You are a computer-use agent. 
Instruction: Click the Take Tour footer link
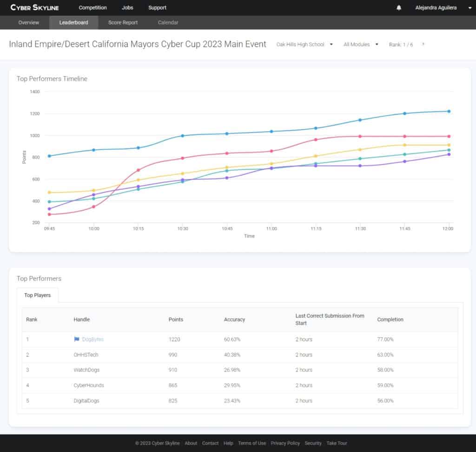[x=337, y=443]
